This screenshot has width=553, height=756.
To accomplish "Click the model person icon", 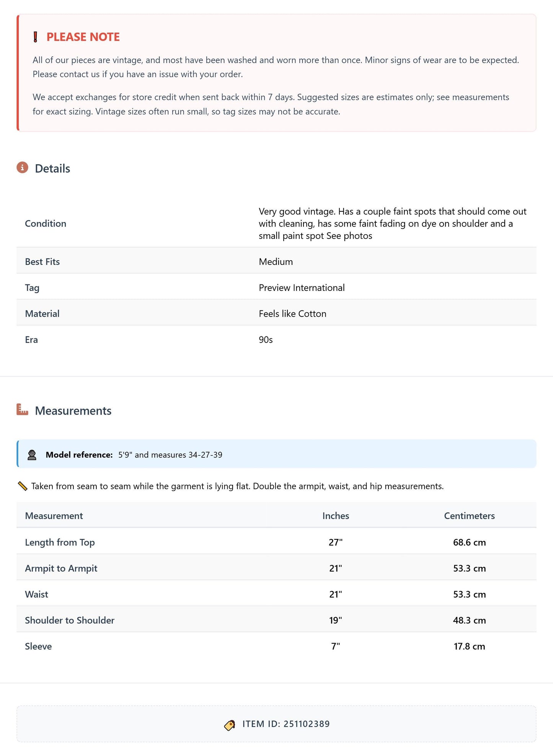I will click(32, 455).
